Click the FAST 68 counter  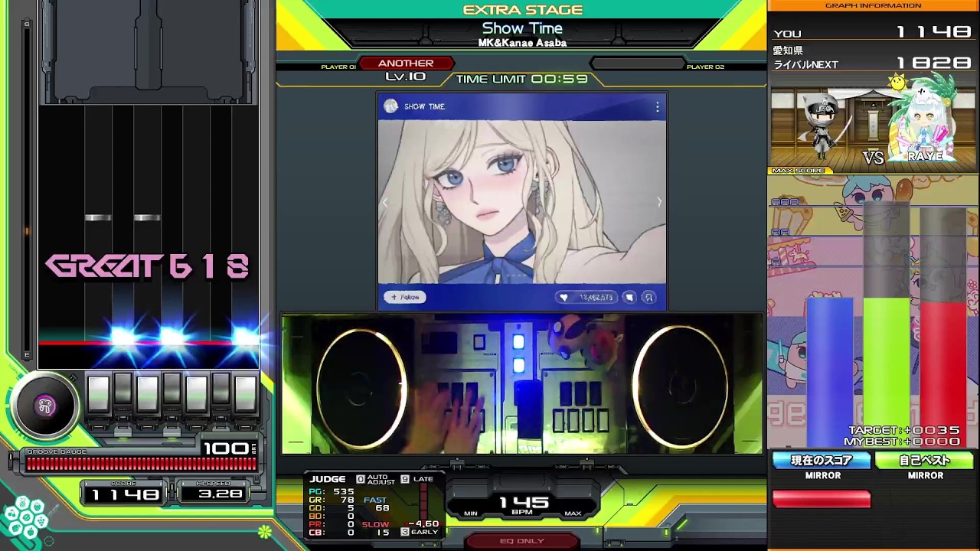coord(376,504)
